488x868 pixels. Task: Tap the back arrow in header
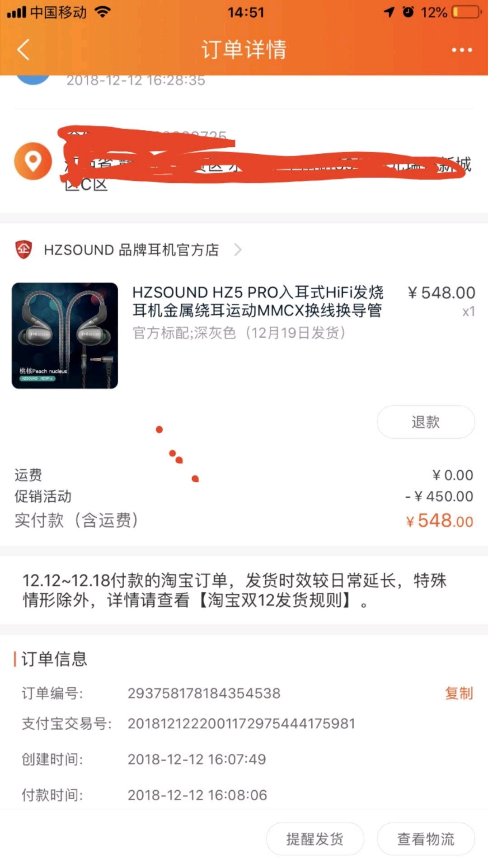pos(23,49)
